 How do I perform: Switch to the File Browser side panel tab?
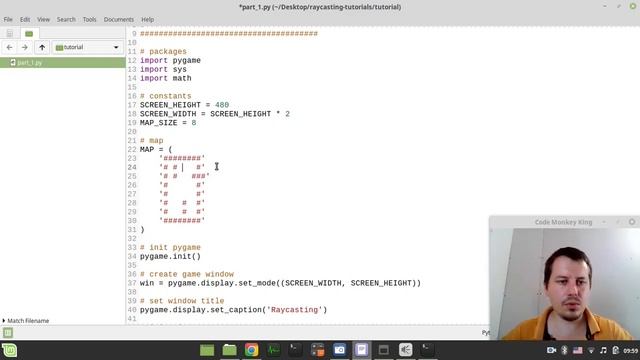pos(29,33)
